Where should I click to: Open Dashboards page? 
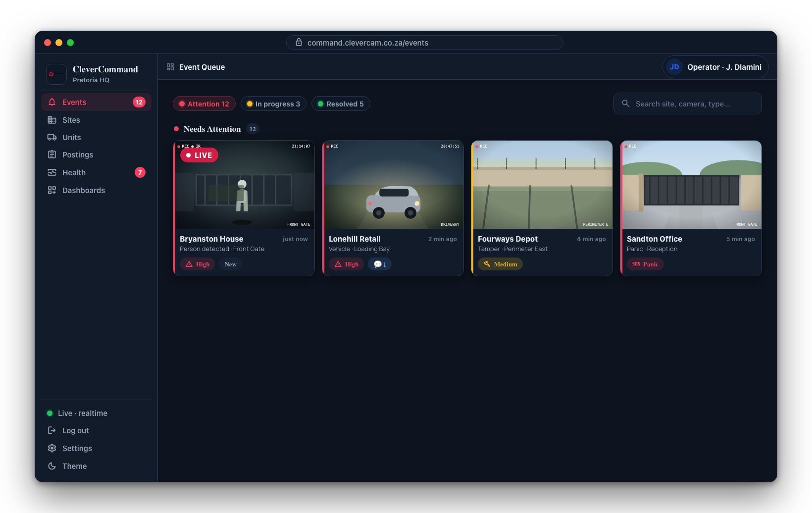tap(96, 190)
